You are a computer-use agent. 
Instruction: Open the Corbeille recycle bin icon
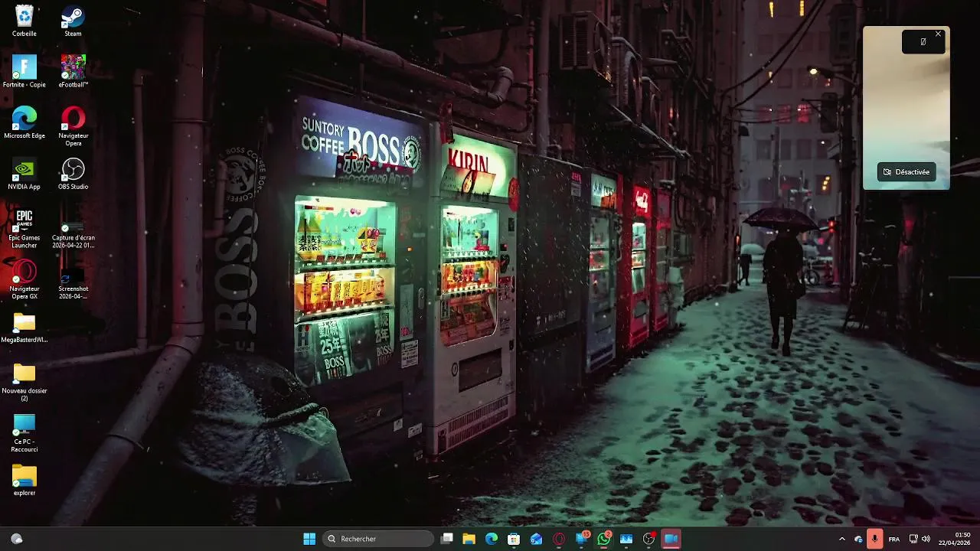tap(24, 21)
